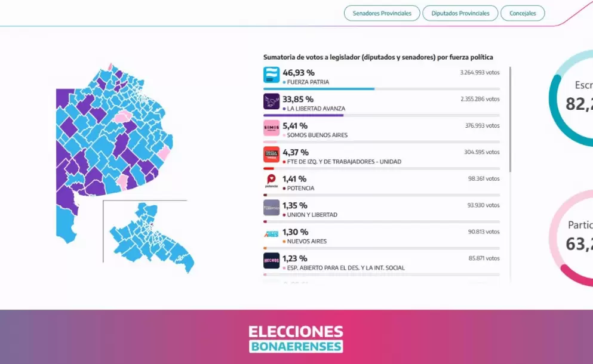Click the Union y Libertad logo
The height and width of the screenshot is (364, 593).
click(272, 208)
